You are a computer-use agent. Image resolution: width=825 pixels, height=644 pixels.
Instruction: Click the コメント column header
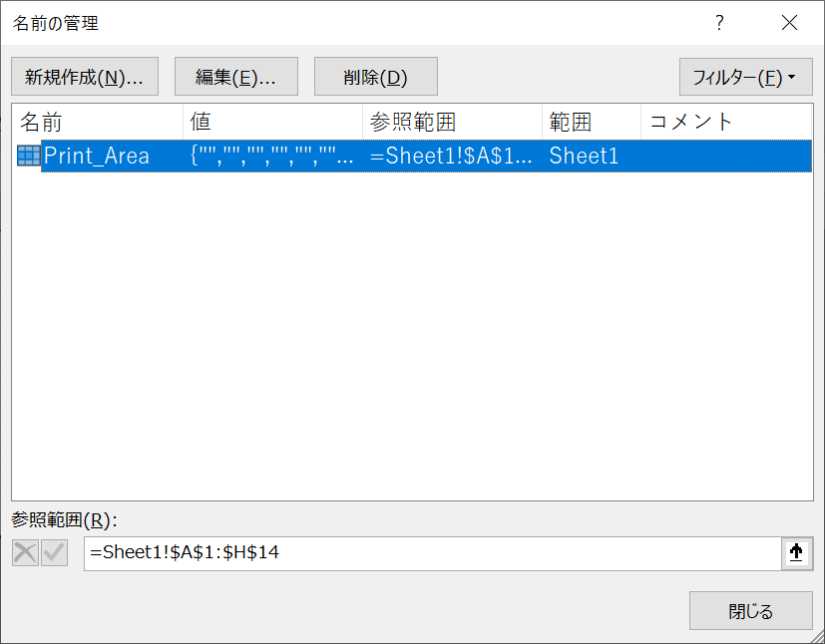[725, 122]
